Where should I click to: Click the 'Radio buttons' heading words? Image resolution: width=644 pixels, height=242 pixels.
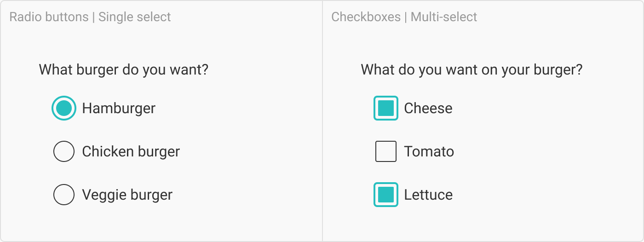49,17
